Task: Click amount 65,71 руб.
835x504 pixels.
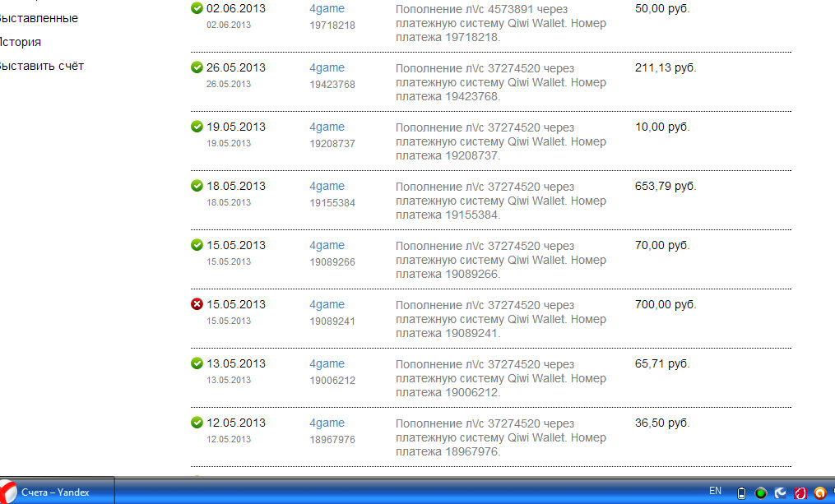Action: click(x=662, y=363)
